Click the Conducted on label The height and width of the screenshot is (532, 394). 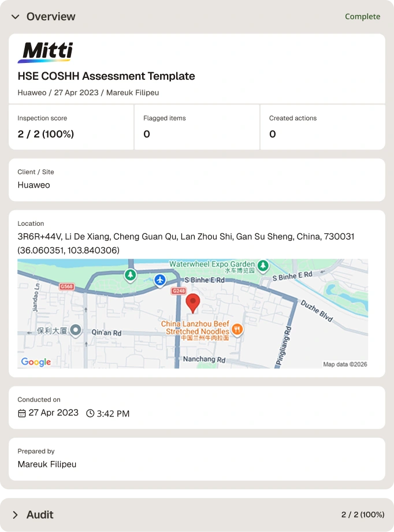pyautogui.click(x=39, y=400)
